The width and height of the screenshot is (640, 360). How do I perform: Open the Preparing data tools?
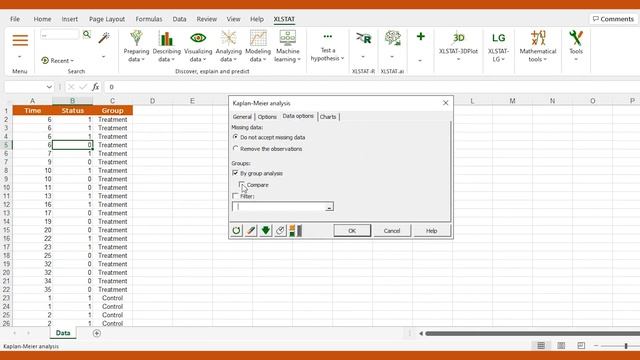[136, 47]
